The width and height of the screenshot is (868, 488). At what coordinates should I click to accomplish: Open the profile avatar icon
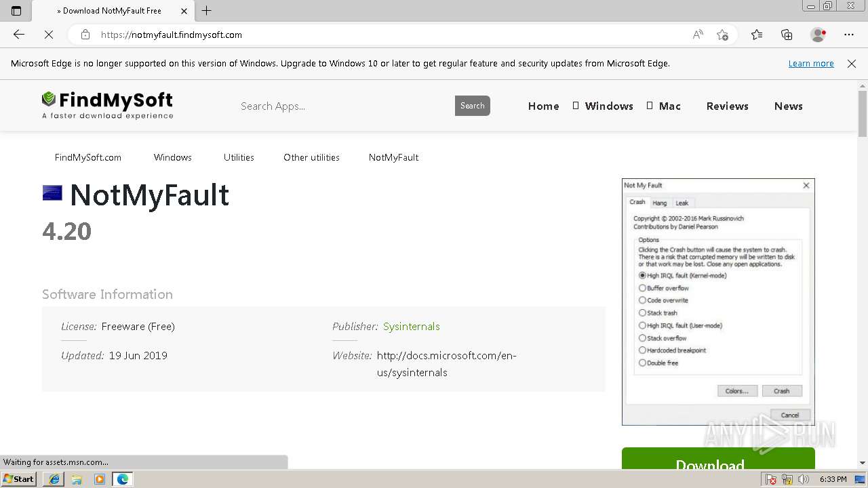(818, 35)
